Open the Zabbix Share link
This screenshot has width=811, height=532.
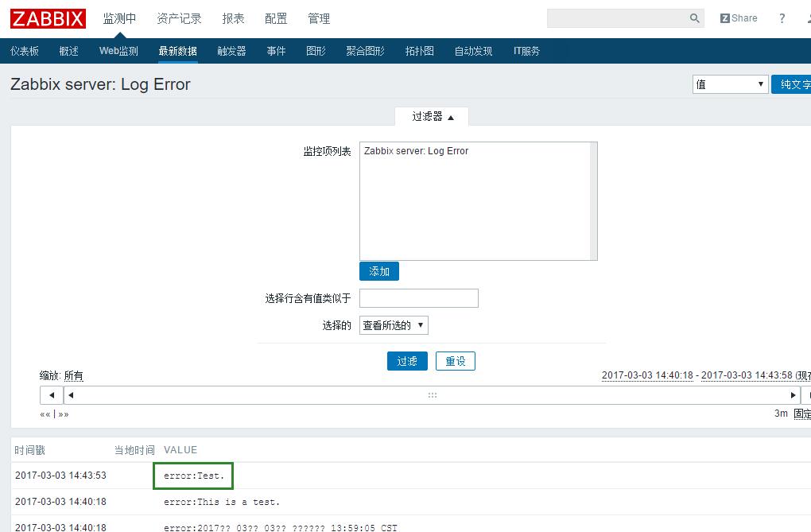[x=739, y=18]
